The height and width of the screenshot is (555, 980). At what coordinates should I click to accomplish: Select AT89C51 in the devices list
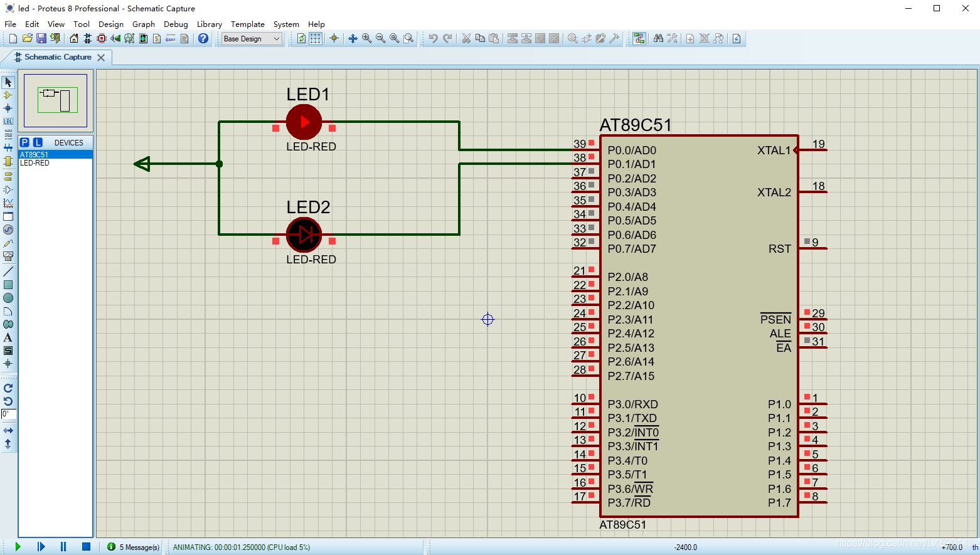point(55,154)
